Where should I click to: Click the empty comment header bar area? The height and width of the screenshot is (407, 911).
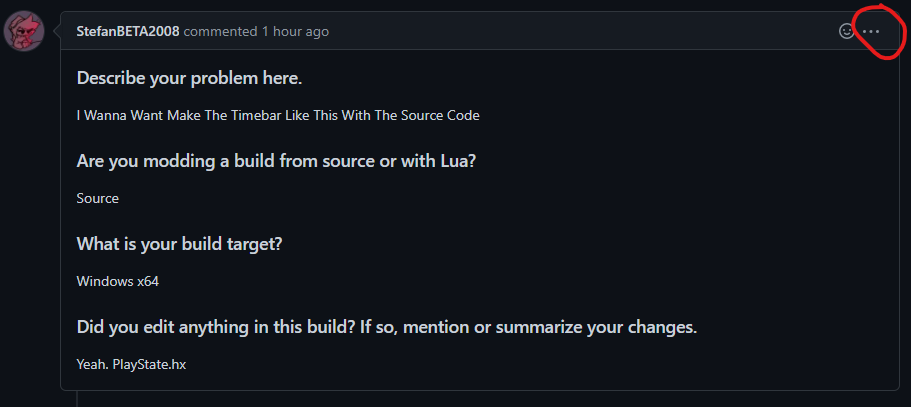pos(581,31)
